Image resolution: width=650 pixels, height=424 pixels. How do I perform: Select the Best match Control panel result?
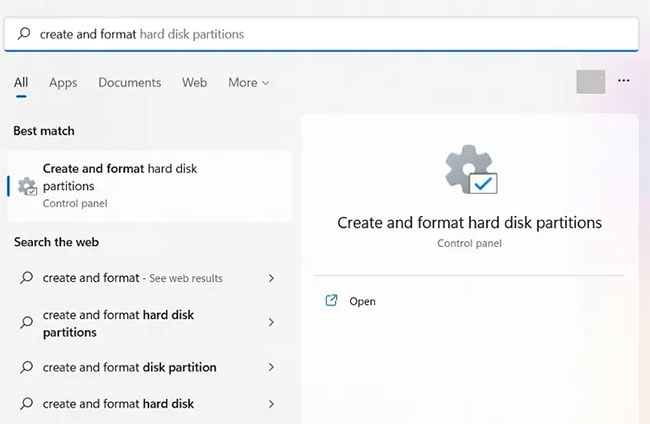click(x=150, y=186)
